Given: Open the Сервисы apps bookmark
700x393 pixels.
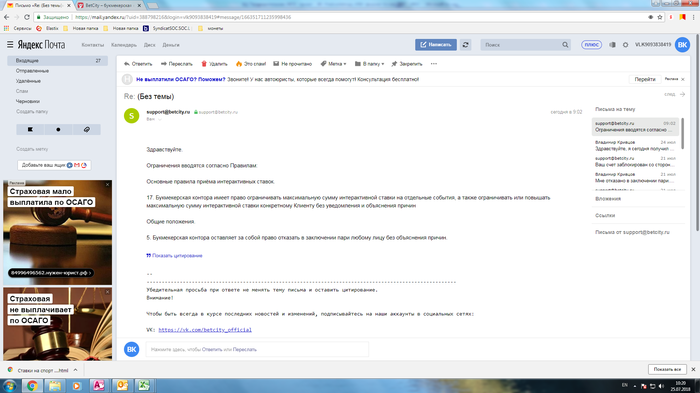Looking at the screenshot, I should [x=18, y=28].
